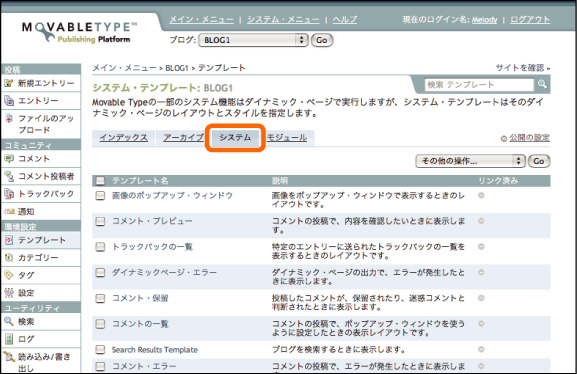Click the 公開の設定 link
This screenshot has width=577, height=374.
(x=530, y=138)
